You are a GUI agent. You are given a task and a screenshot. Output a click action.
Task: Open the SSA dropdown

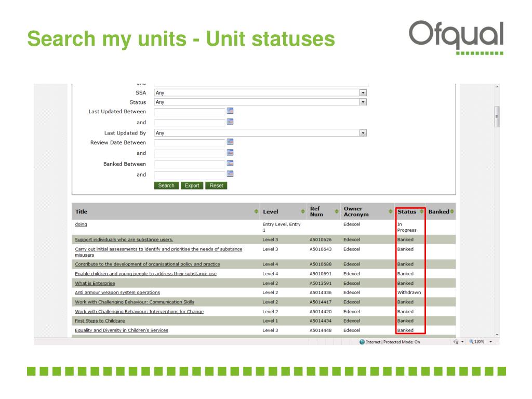pyautogui.click(x=363, y=92)
